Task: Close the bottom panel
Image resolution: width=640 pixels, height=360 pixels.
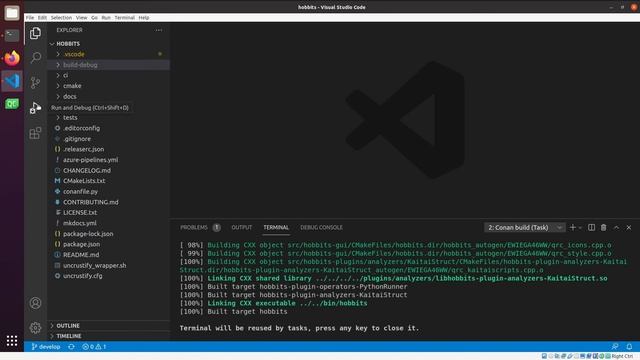Action: [x=629, y=227]
